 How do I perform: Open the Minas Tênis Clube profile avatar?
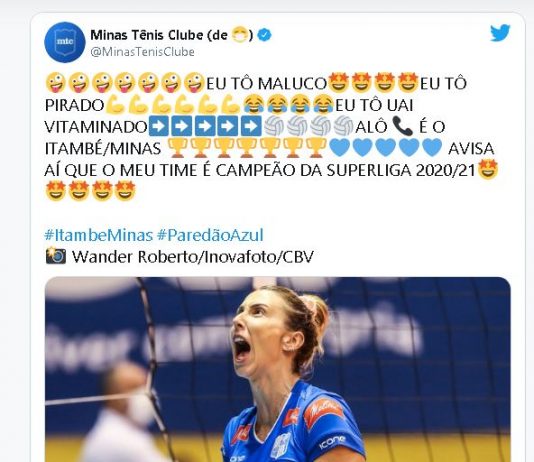click(x=65, y=42)
